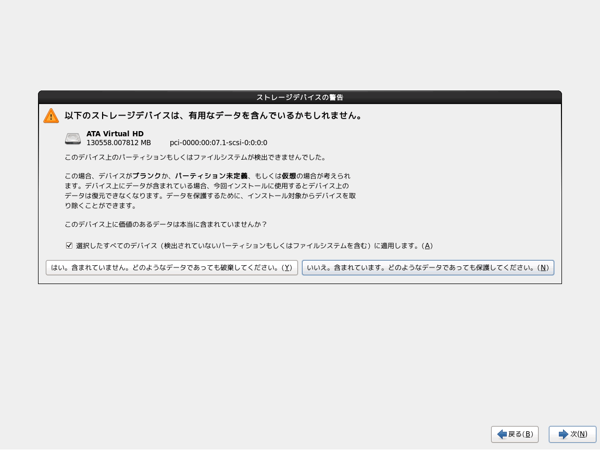Viewport: 600px width, 450px height.
Task: Click the ATA Virtual HD drive icon
Action: click(73, 139)
